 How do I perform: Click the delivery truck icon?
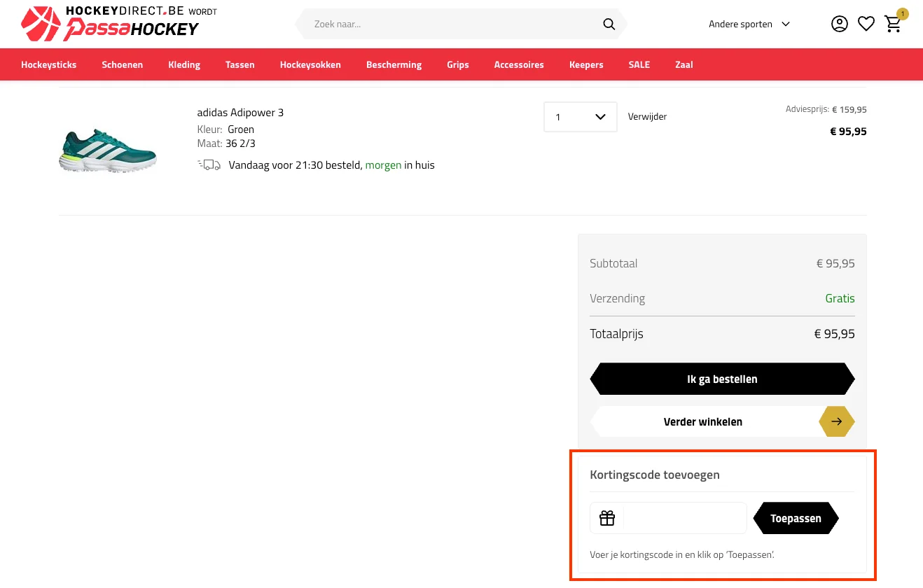[x=209, y=165]
